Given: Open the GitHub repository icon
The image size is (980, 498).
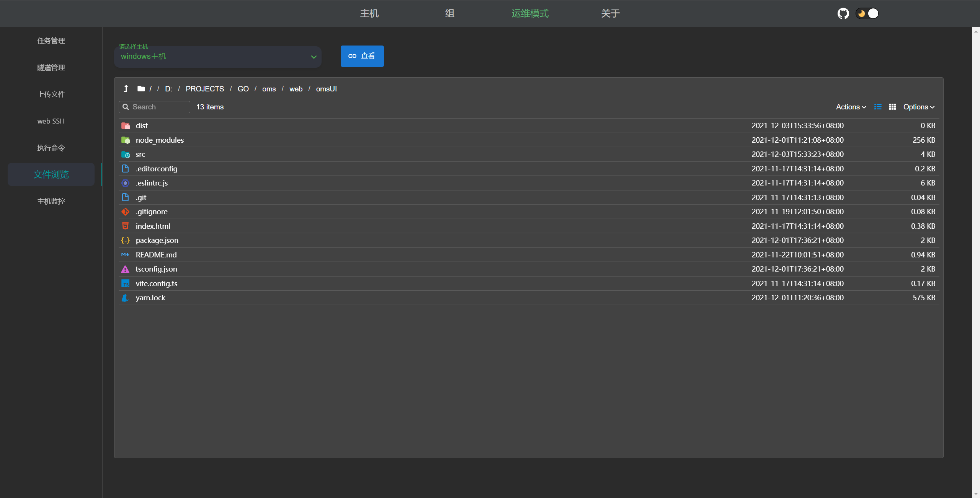Looking at the screenshot, I should coord(843,14).
